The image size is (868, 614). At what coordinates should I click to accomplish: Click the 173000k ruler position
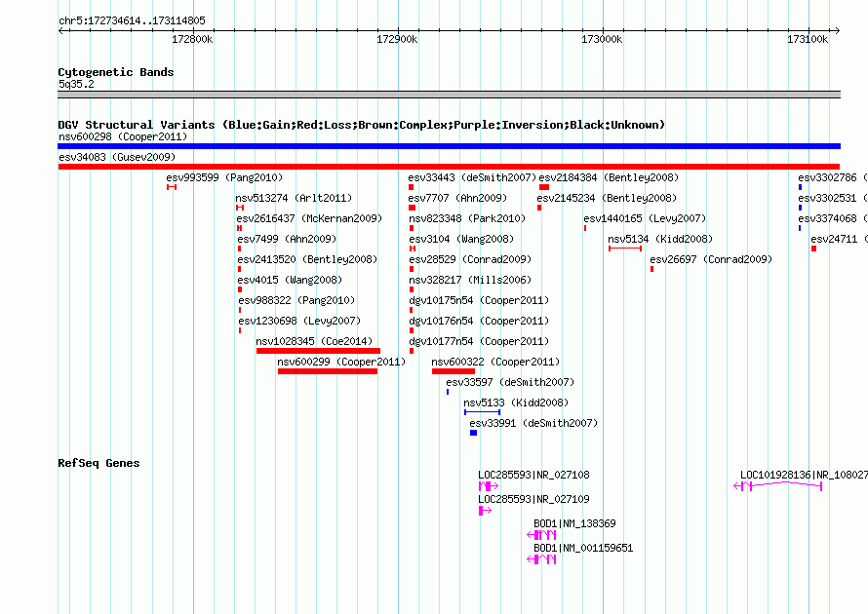pos(602,39)
